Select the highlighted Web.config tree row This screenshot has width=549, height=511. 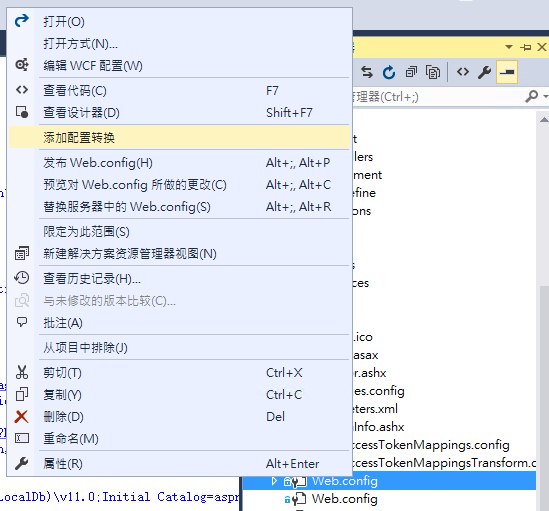389,481
